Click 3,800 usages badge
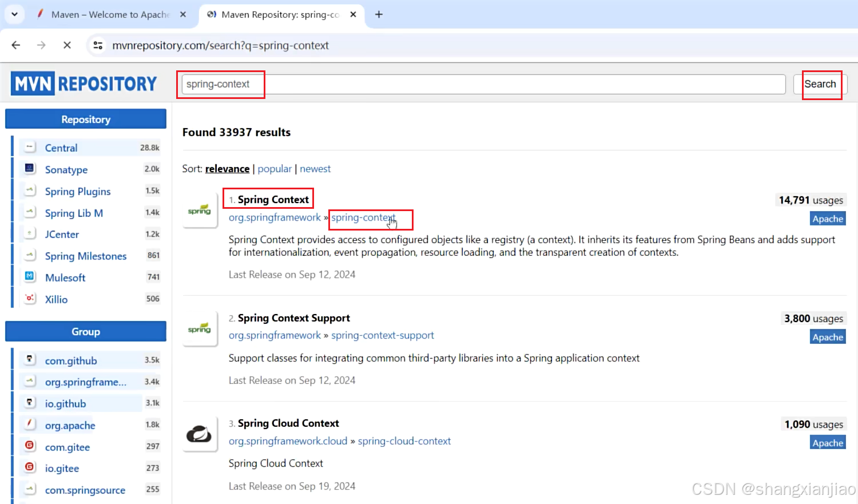Image resolution: width=858 pixels, height=504 pixels. point(813,319)
